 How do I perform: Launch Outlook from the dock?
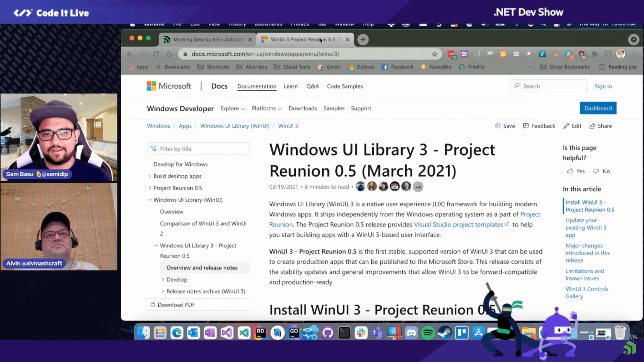click(x=193, y=333)
